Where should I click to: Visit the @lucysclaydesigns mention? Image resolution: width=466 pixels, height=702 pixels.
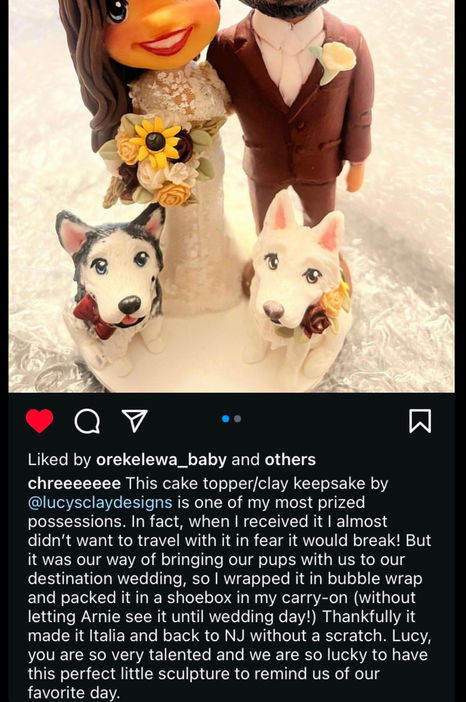[100, 503]
